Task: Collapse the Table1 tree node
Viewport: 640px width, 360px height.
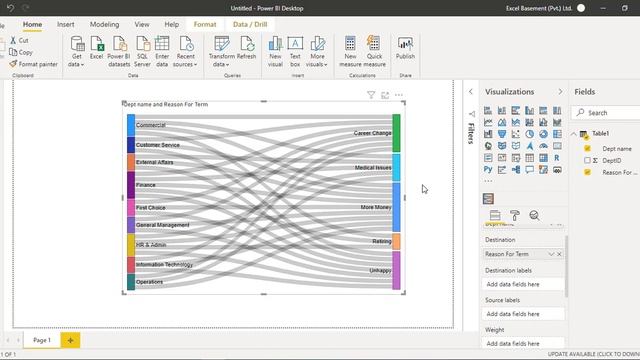Action: [x=574, y=134]
